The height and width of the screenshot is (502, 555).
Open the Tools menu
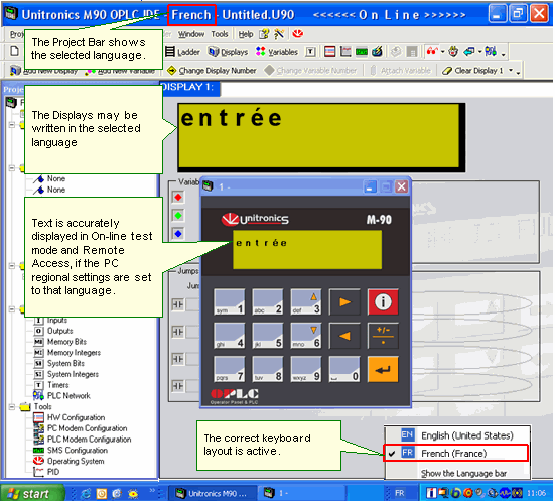pos(220,34)
